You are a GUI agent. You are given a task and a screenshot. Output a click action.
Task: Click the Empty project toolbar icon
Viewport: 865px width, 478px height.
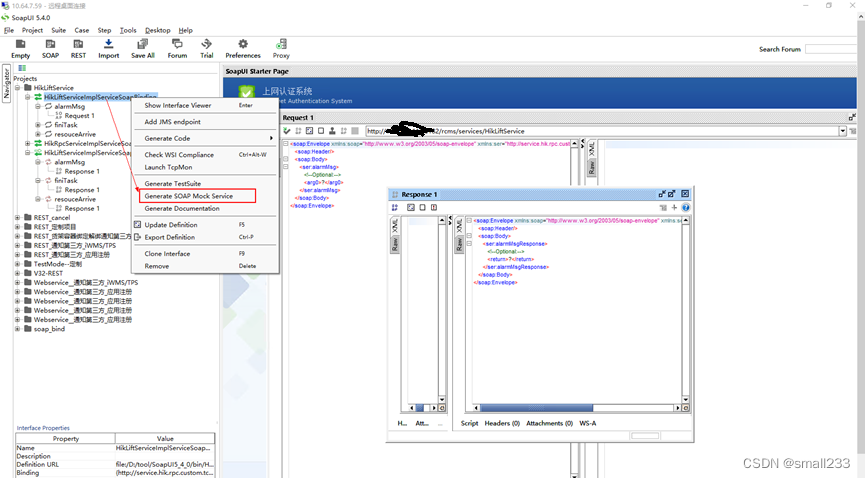[x=20, y=44]
